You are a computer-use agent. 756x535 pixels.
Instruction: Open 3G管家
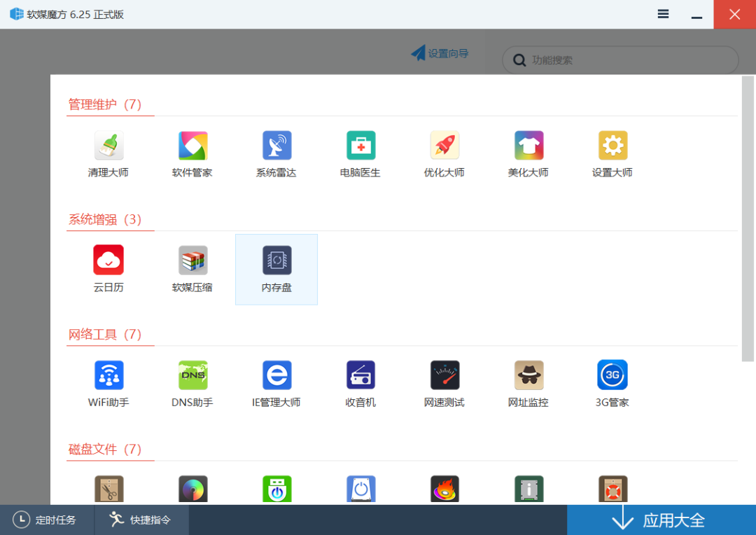point(612,384)
